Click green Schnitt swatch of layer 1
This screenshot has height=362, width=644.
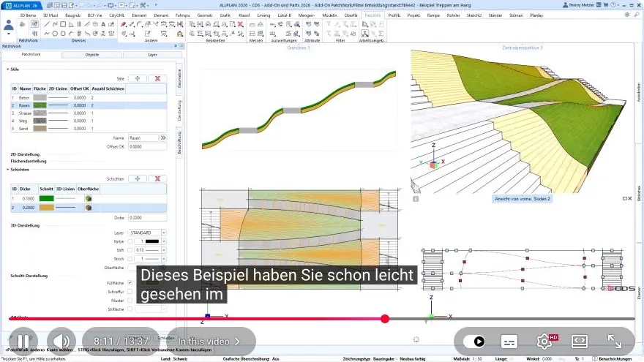[x=46, y=199]
